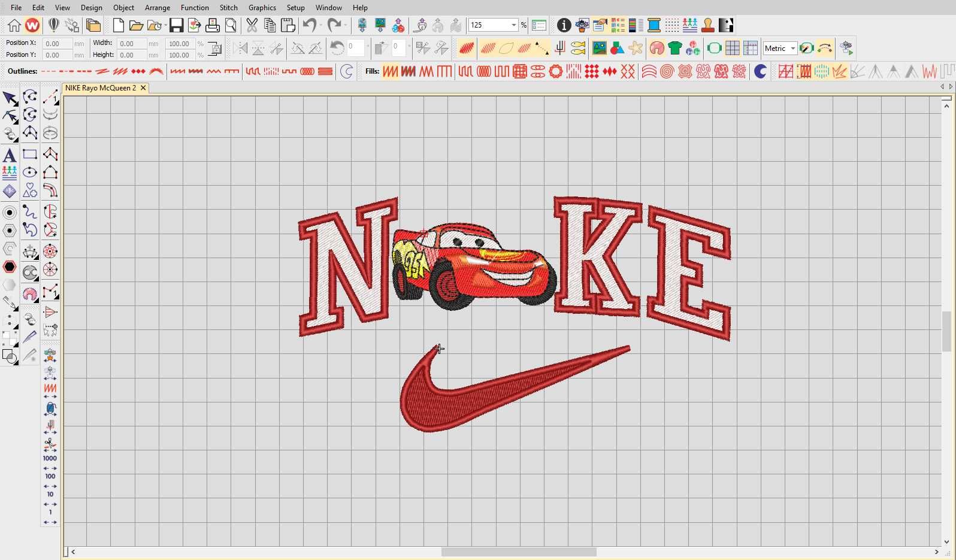Toggle the grid display icon
956x560 pixels.
coord(733,48)
